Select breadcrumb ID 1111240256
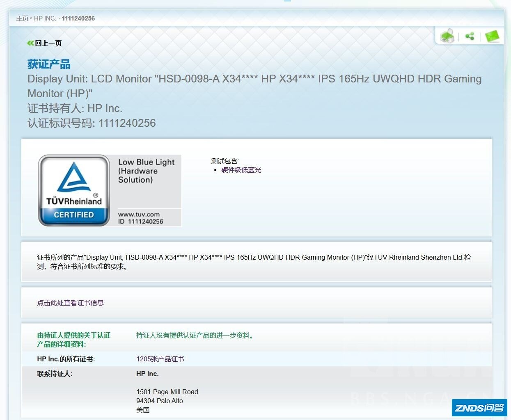511x420 pixels. [x=78, y=18]
